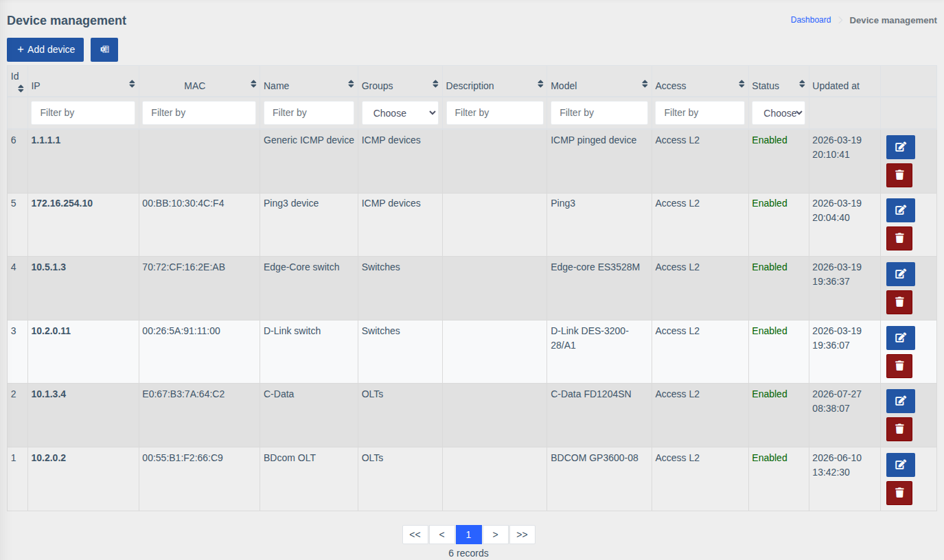Delete the Ping3 device entry
Viewport: 944px width, 560px height.
[x=899, y=238]
